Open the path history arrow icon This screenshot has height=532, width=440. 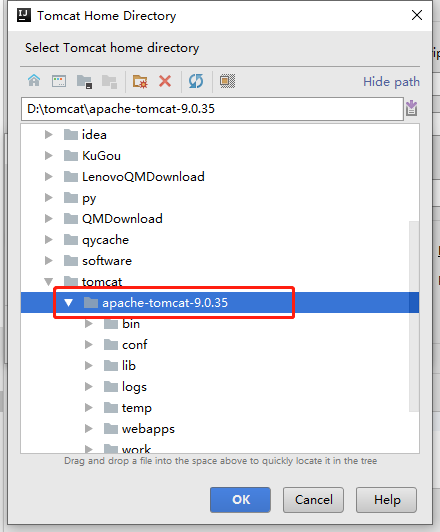[x=412, y=109]
